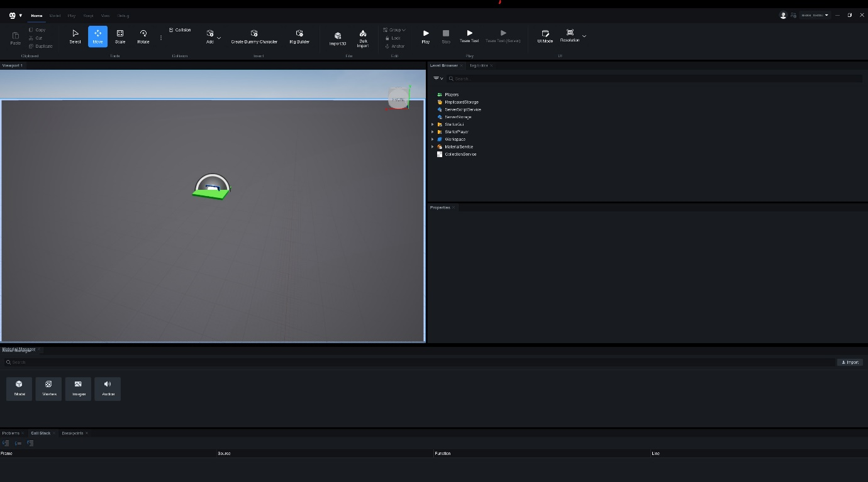Open the Add dropdown arrow
This screenshot has height=482, width=868.
coord(219,38)
